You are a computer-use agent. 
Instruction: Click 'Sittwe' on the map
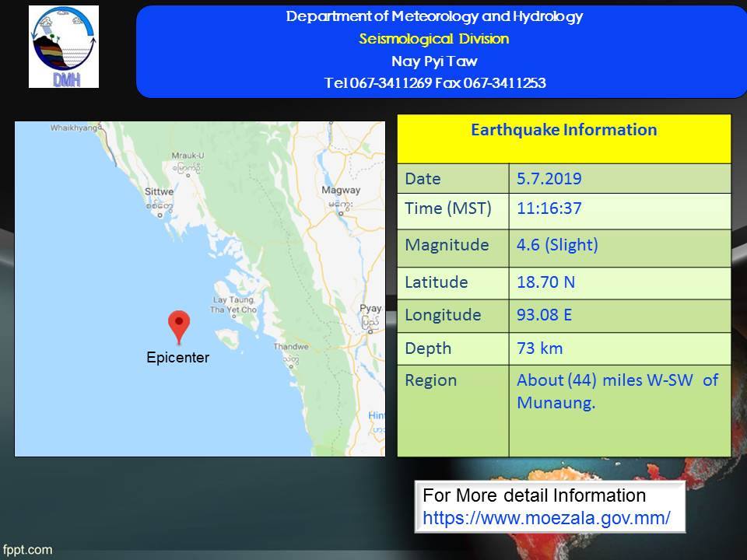(x=159, y=191)
